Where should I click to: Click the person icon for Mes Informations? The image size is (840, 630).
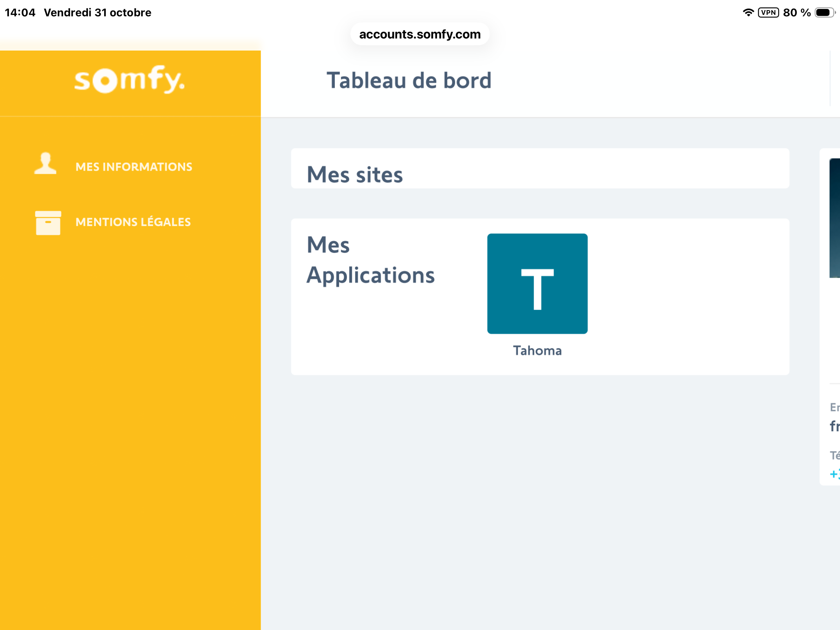coord(45,163)
